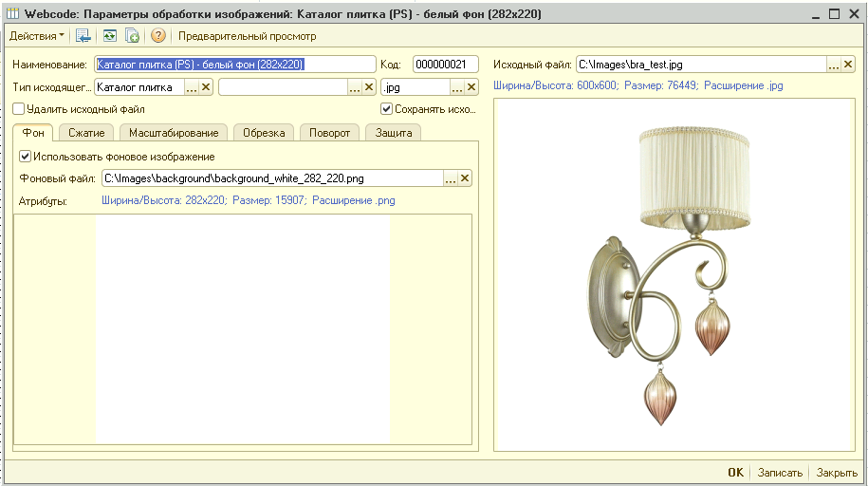Toggle Использовать фоновое изображение checkbox
Viewport: 868px width, 486px height.
pos(26,157)
